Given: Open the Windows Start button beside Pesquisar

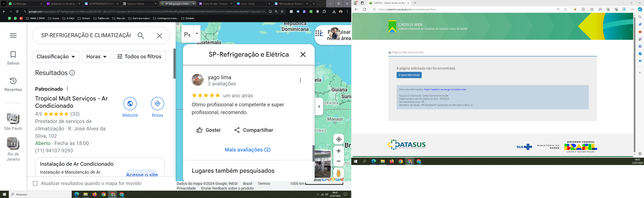Looking at the screenshot, I should [4, 194].
